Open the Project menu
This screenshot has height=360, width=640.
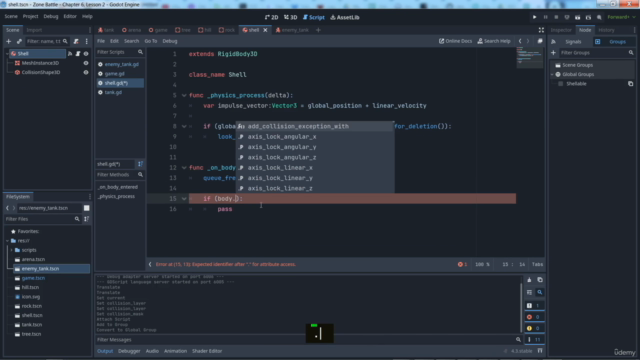[x=30, y=16]
